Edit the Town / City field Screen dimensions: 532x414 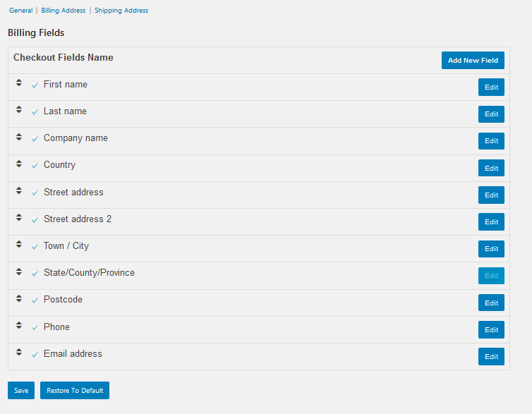(491, 249)
